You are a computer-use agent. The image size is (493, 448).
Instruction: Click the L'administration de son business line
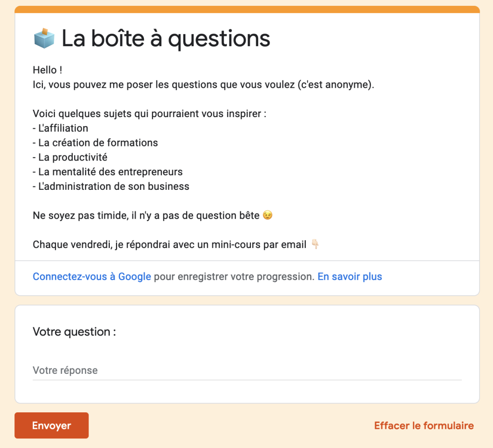(x=111, y=186)
